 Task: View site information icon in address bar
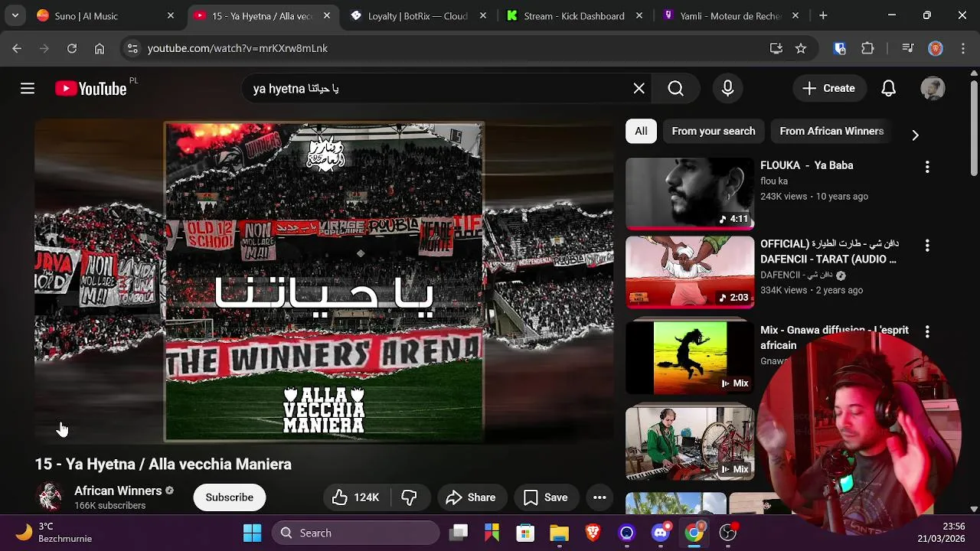coord(132,48)
